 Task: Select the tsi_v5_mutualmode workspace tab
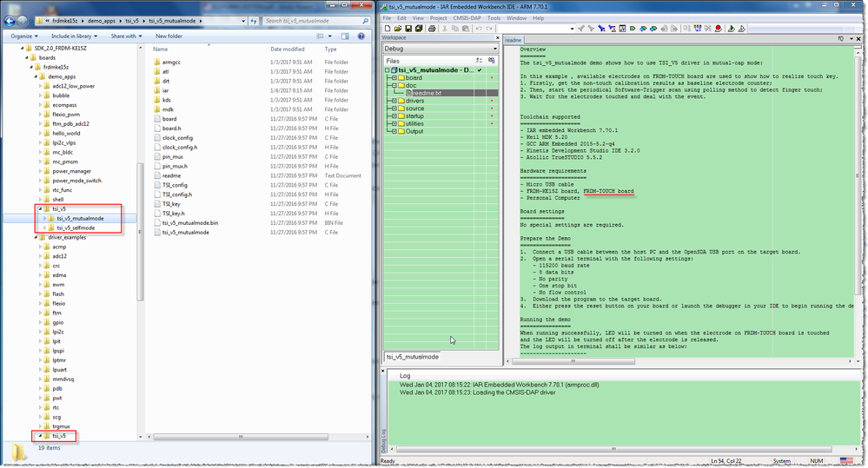tap(412, 357)
